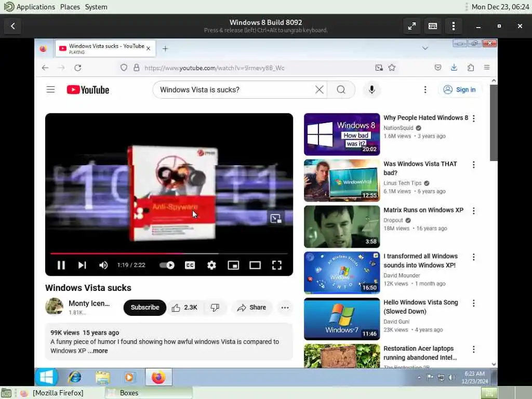
Task: Open options menu for Was Windows Vista THAT bad
Action: (474, 165)
